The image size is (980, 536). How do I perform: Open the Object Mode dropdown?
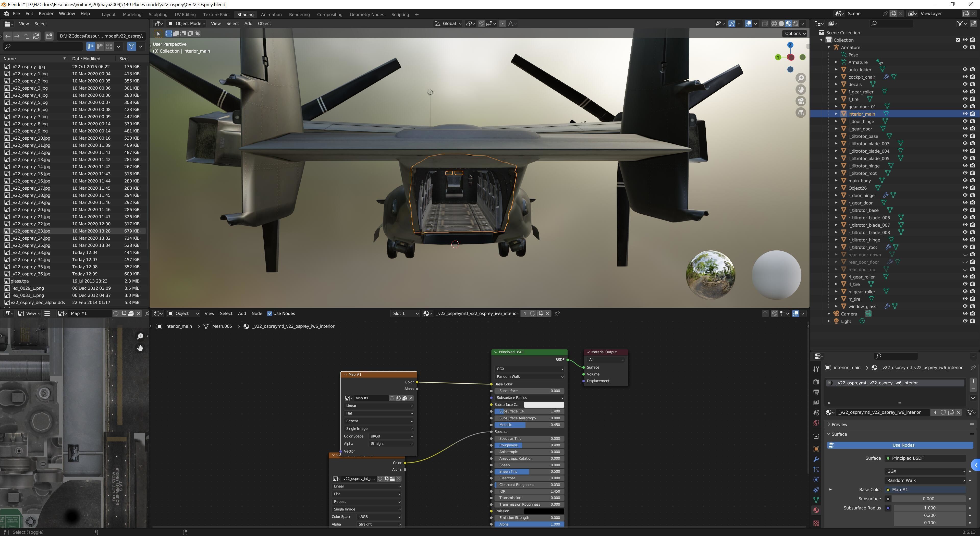[187, 23]
